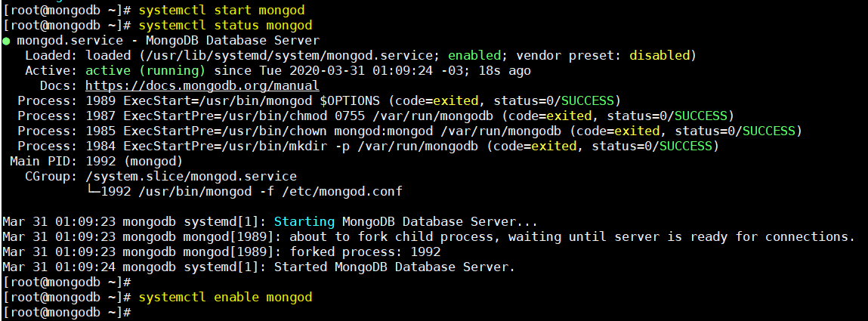The image size is (868, 321).
Task: Click the green status dot before mongod.service
Action: click(x=5, y=41)
